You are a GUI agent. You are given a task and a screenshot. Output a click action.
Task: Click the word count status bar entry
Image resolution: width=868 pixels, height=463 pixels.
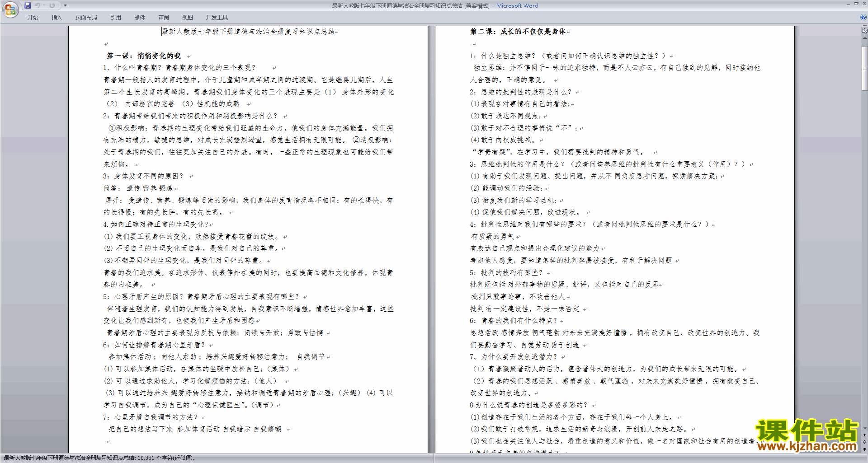pos(99,458)
